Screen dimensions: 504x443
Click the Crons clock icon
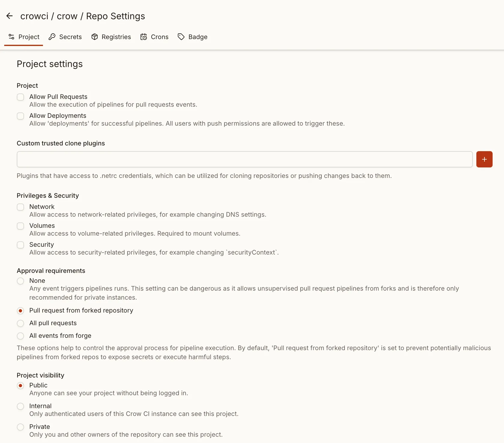pos(143,37)
